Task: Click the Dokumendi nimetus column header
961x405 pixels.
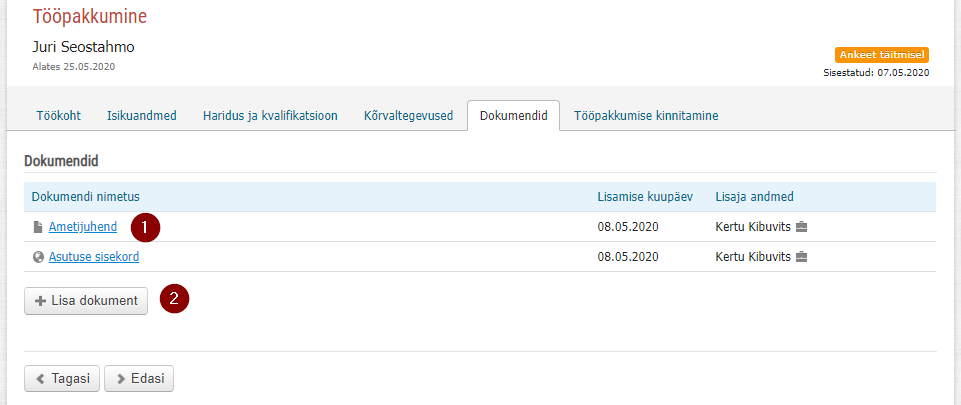Action: [85, 197]
